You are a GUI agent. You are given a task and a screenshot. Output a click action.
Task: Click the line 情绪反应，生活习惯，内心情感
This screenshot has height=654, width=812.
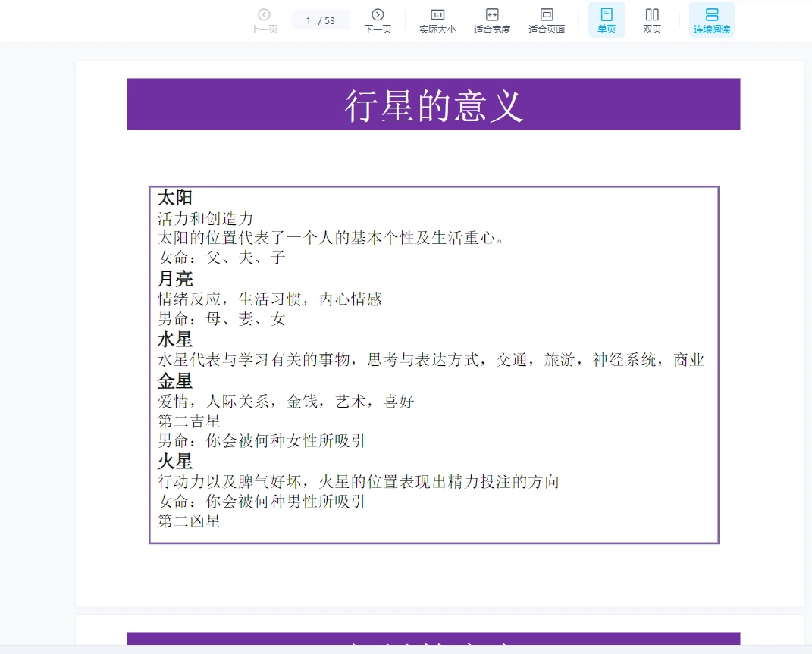point(270,299)
